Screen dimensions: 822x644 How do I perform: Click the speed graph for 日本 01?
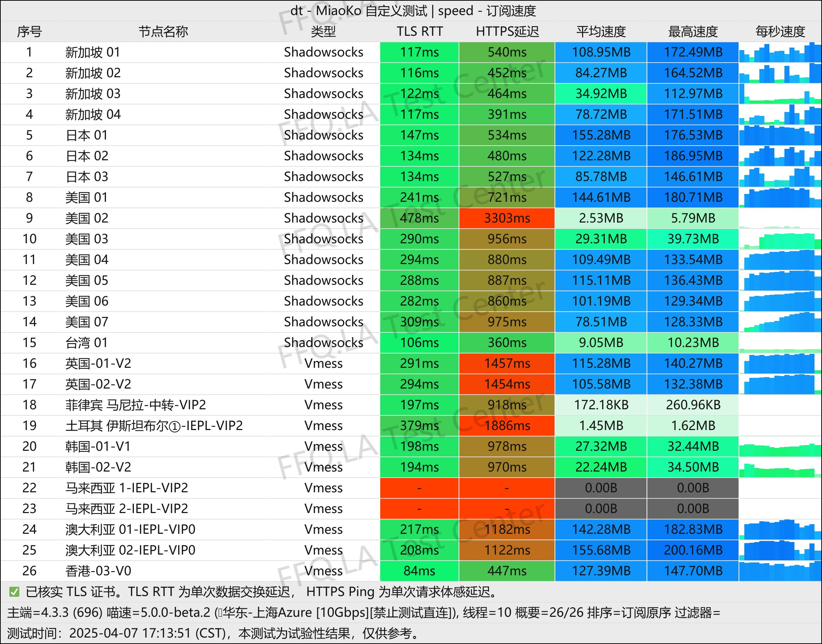click(x=779, y=135)
